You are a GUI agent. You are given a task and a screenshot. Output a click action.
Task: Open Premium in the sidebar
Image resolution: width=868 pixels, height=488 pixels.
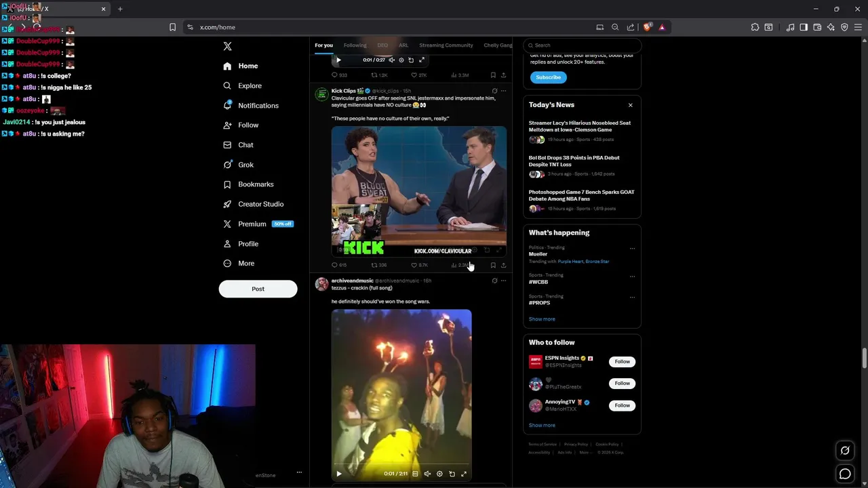[x=257, y=224]
